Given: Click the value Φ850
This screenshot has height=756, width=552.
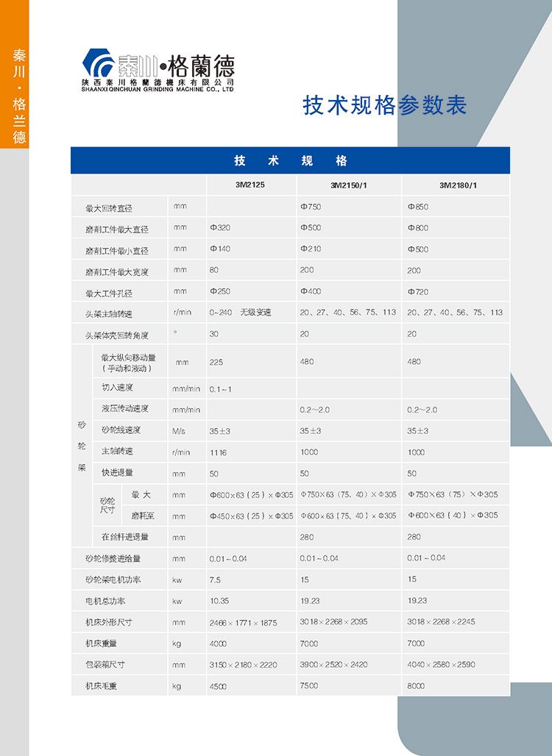Looking at the screenshot, I should (x=418, y=207).
